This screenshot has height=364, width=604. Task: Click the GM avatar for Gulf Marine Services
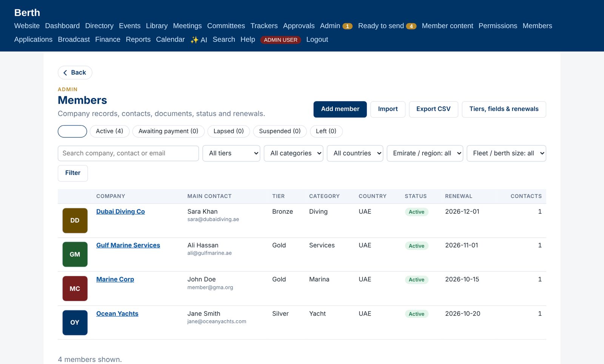coord(75,254)
